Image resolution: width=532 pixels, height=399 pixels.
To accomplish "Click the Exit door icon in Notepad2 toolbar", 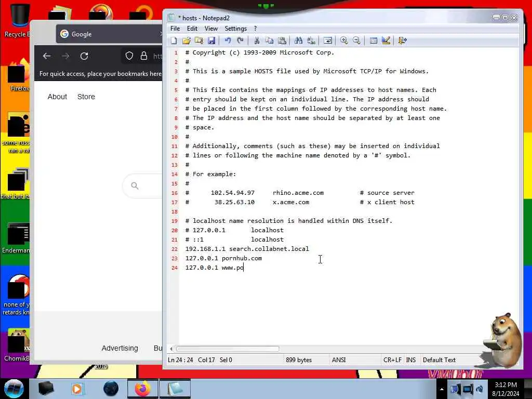I will [x=403, y=41].
